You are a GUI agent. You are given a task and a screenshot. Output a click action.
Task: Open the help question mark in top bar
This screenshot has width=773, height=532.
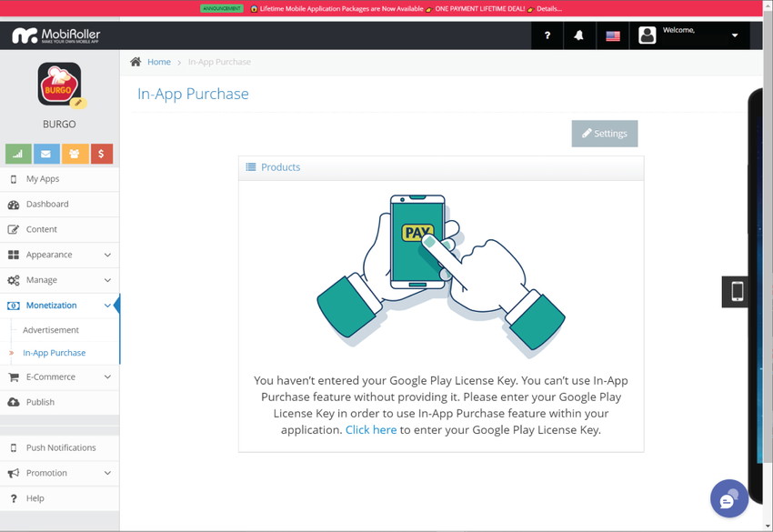pos(547,35)
